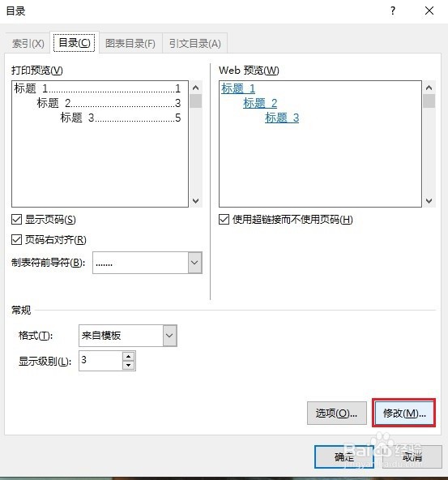Image resolution: width=448 pixels, height=480 pixels.
Task: Click the 标题 2 link in Web preview
Action: (260, 103)
